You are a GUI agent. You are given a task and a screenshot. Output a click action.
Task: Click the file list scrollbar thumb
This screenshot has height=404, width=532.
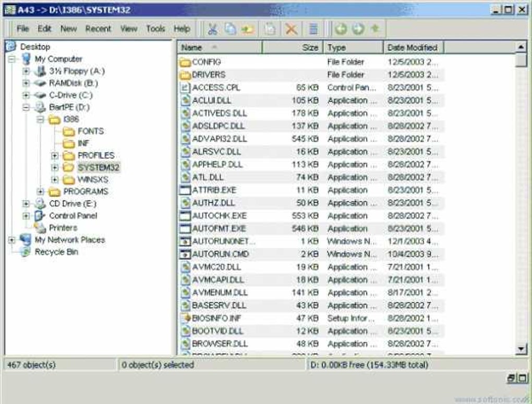[521, 60]
